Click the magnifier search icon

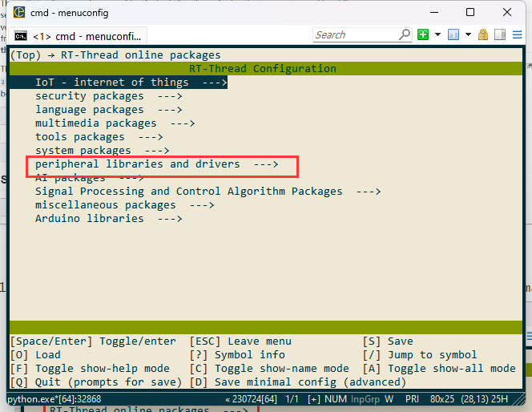[x=405, y=34]
